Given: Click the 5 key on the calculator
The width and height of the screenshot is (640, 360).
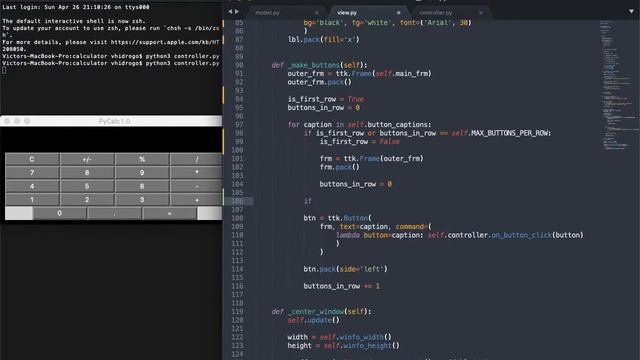Looking at the screenshot, I should coord(87,186).
